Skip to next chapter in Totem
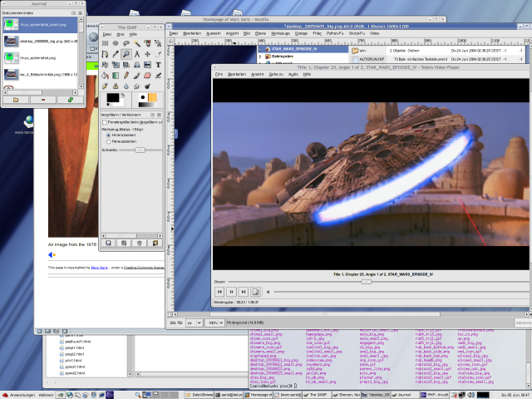Screen dimensions: 532x399 point(243,292)
